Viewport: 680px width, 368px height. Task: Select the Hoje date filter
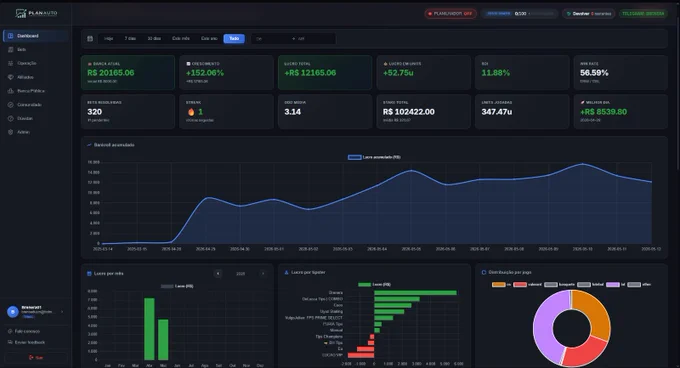(x=108, y=39)
